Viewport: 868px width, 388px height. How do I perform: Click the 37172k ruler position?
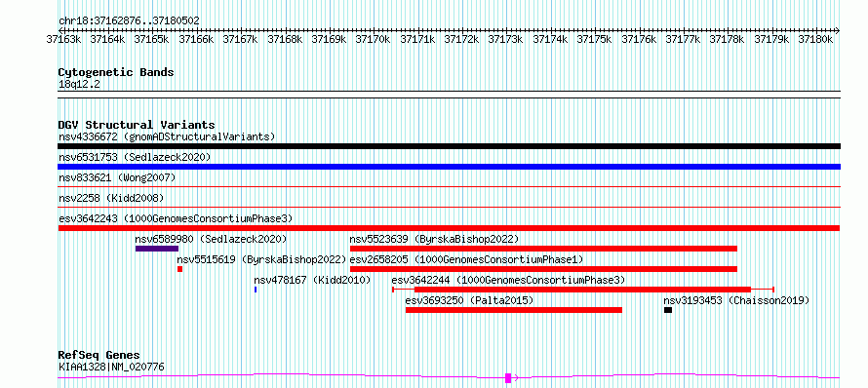click(x=462, y=39)
